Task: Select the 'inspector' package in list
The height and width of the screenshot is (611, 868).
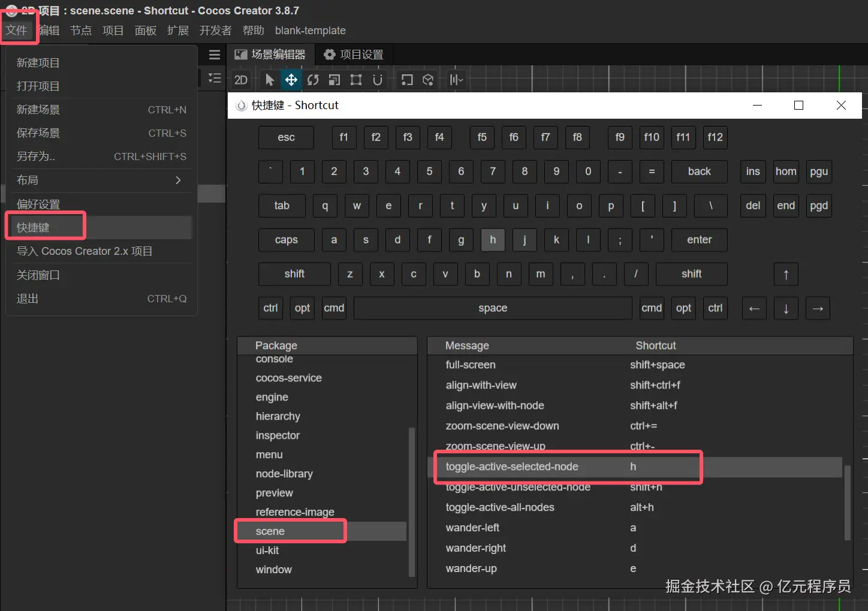Action: 278,435
